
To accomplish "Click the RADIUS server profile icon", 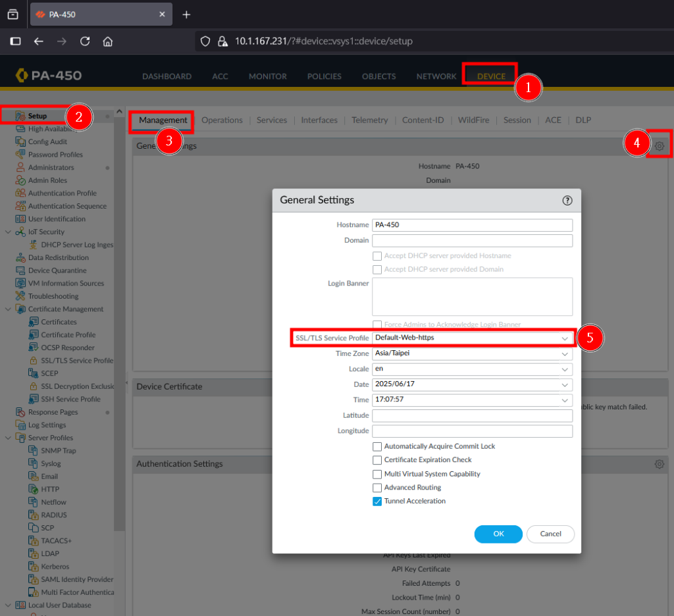I will [33, 515].
